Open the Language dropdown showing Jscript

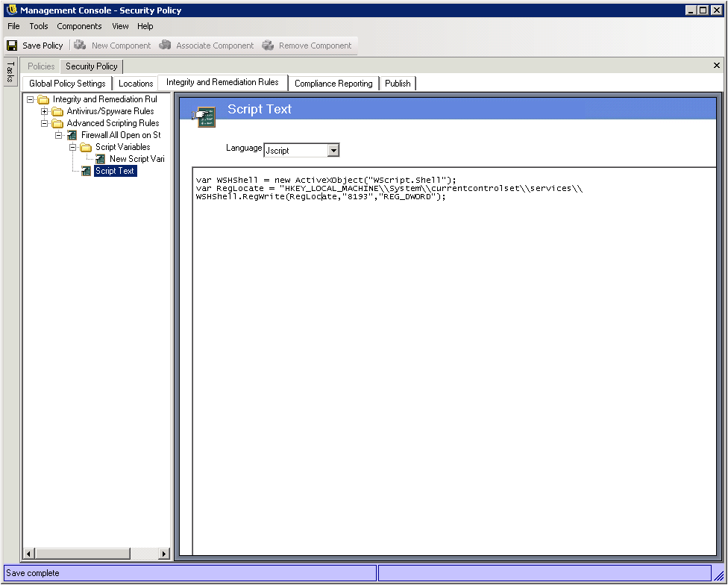333,151
